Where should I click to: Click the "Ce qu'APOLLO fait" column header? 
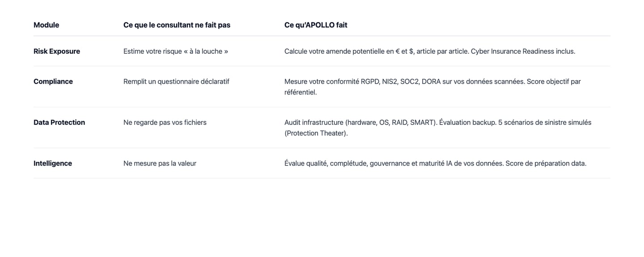point(316,25)
